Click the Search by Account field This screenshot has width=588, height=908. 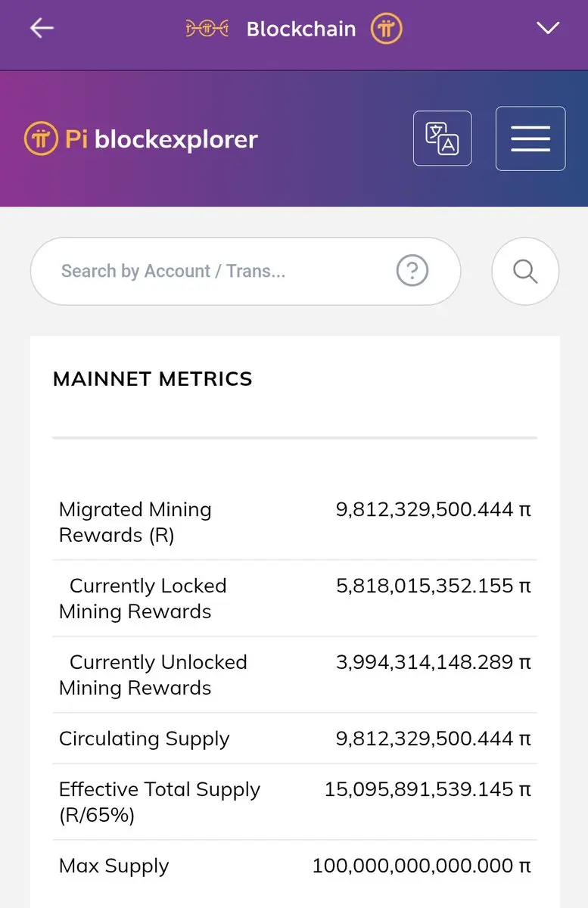[x=245, y=271]
